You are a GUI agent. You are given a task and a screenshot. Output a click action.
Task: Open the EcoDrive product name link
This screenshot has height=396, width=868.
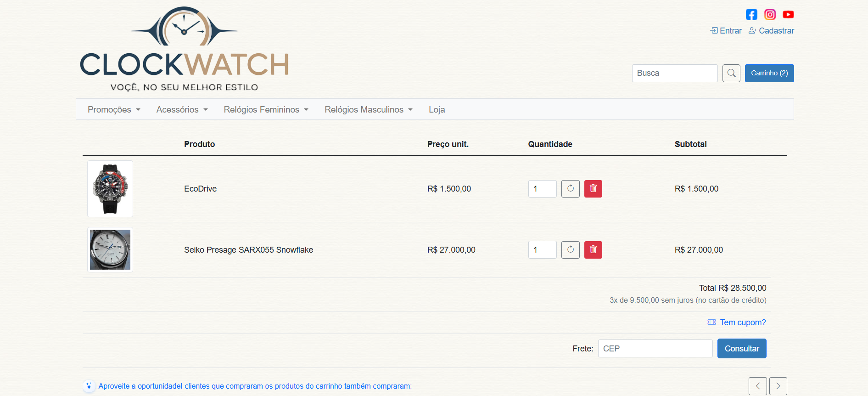(x=200, y=189)
